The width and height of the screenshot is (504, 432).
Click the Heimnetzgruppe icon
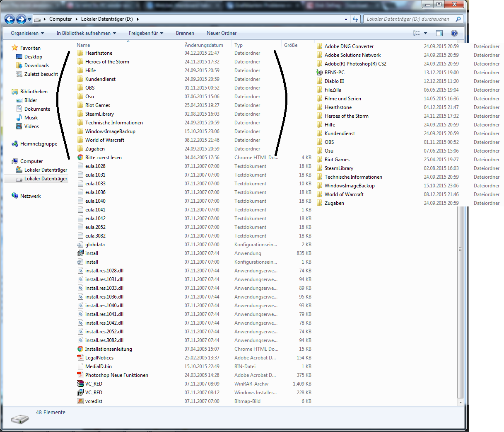click(x=15, y=144)
